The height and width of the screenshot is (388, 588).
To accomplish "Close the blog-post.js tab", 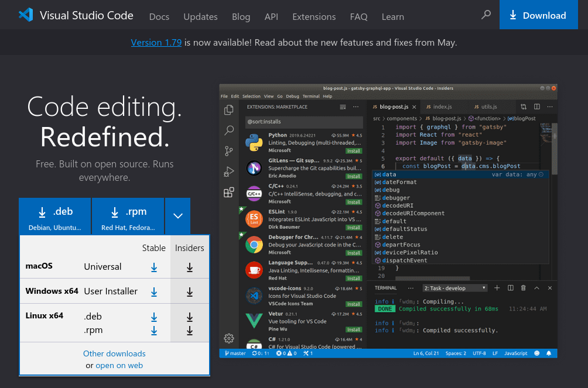I will [x=414, y=107].
